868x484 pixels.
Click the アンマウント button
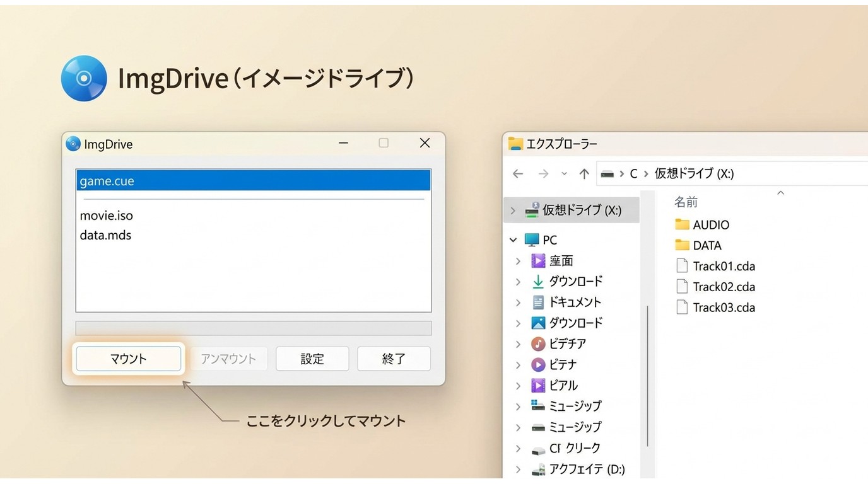pyautogui.click(x=228, y=359)
